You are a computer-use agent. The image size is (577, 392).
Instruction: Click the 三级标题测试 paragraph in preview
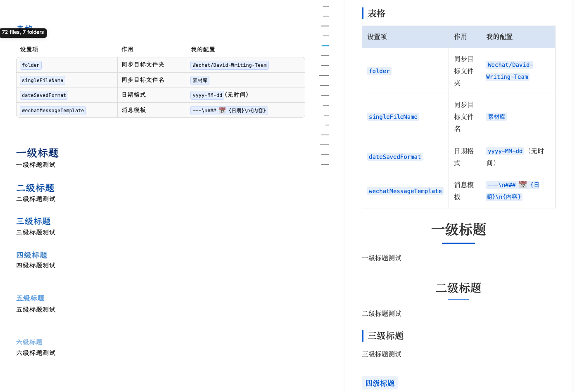coord(381,354)
